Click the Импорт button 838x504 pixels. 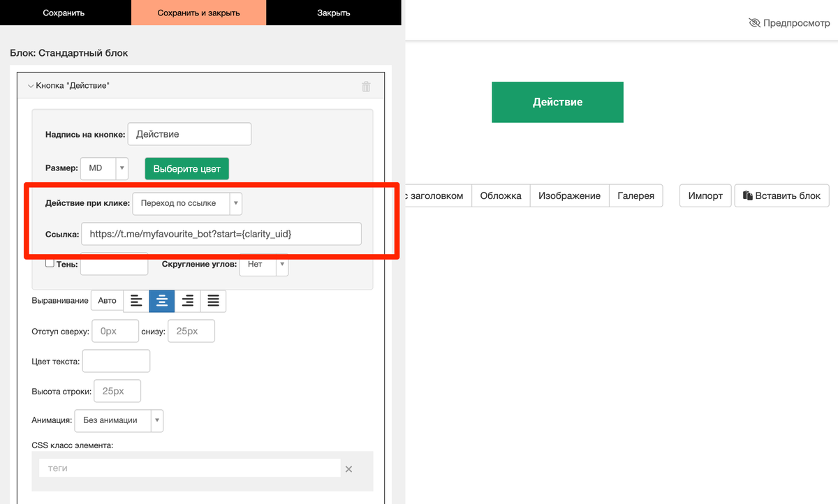point(705,195)
